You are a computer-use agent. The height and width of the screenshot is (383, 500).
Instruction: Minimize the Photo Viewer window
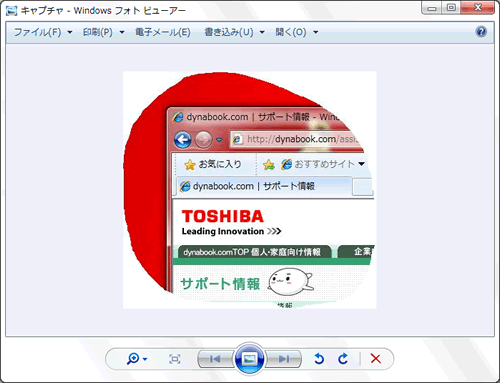432,8
